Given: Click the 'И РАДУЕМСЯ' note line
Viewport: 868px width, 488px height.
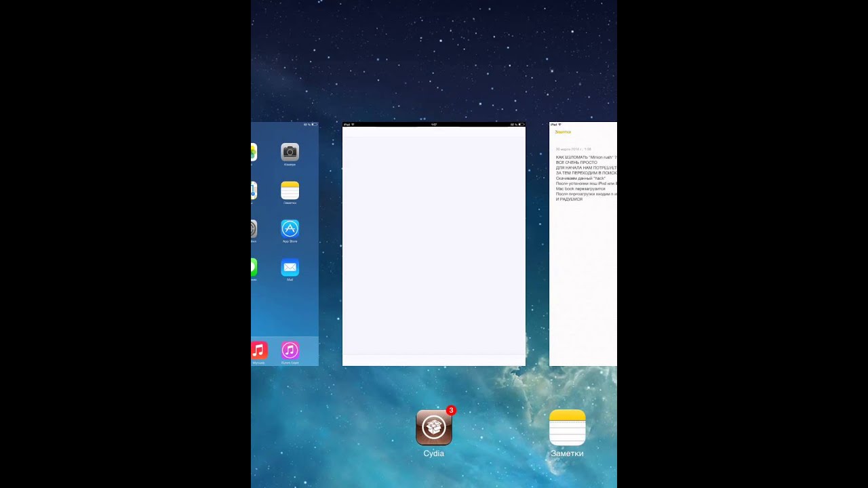Looking at the screenshot, I should coord(569,199).
